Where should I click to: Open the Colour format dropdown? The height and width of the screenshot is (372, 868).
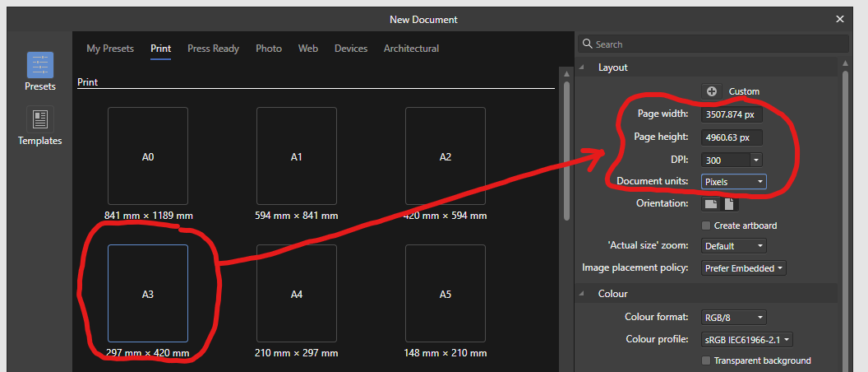(734, 318)
